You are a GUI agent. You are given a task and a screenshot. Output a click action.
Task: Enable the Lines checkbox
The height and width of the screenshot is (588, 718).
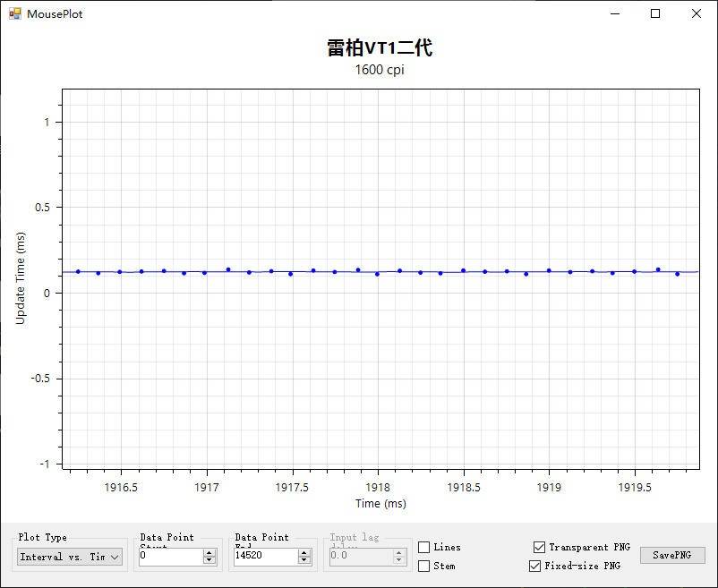424,547
